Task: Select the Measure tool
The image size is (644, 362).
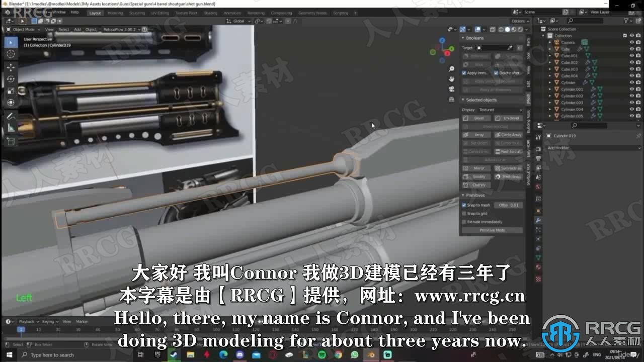Action: click(11, 128)
